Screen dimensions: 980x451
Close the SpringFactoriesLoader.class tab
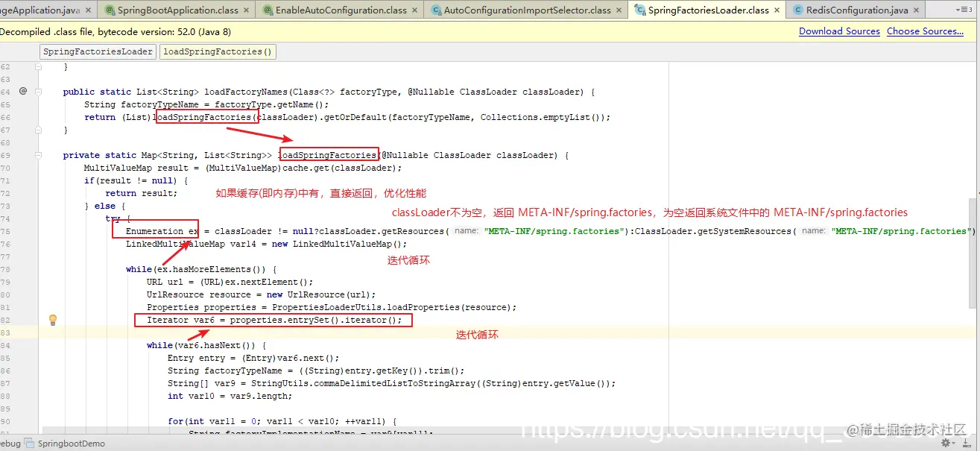pyautogui.click(x=777, y=10)
